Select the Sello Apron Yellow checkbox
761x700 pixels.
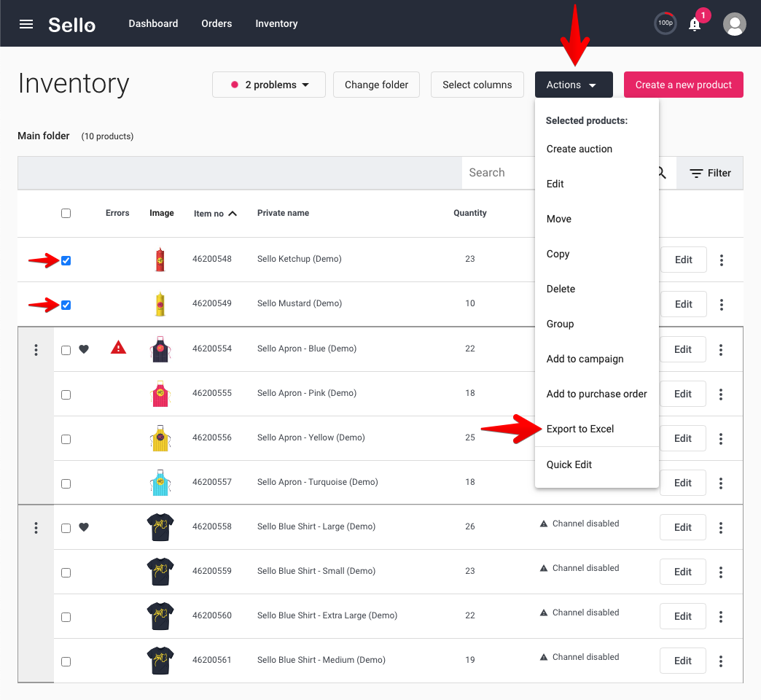click(x=66, y=439)
